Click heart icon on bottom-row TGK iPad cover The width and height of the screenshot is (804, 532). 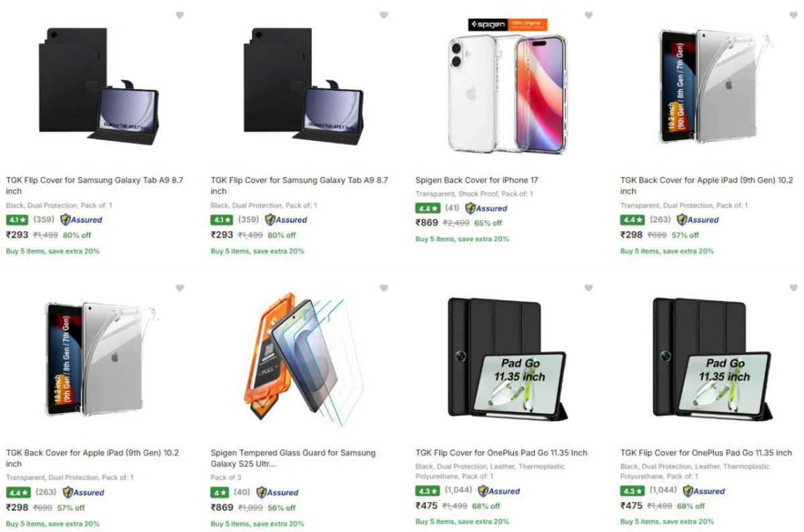[180, 288]
